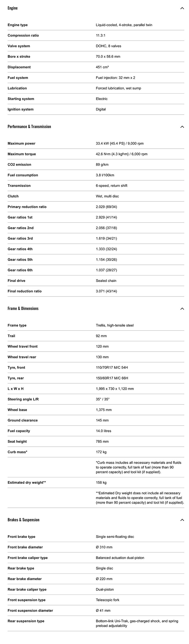Click the Estimated dry weight** label
The height and width of the screenshot is (644, 189).
[x=27, y=482]
